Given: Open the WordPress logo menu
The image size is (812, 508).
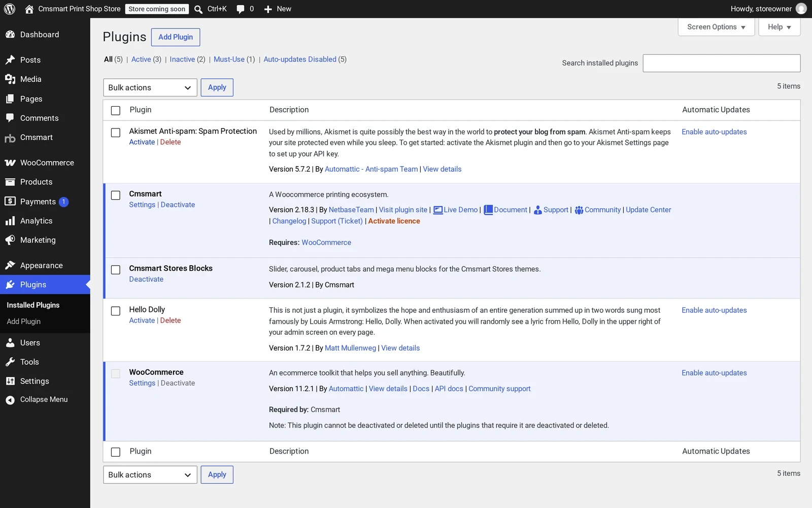Looking at the screenshot, I should (x=10, y=9).
